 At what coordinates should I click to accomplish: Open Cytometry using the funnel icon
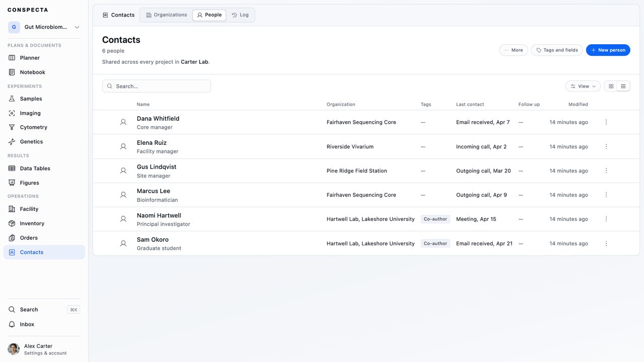click(12, 127)
